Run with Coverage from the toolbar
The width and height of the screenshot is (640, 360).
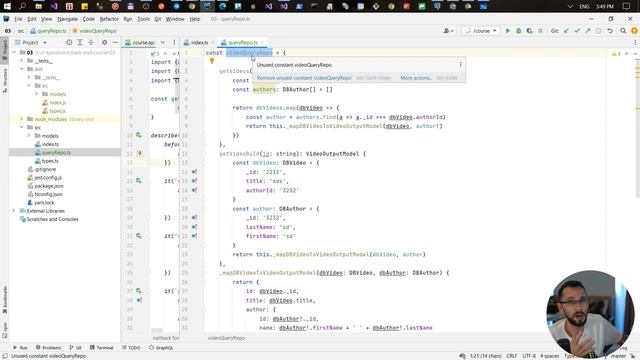529,31
